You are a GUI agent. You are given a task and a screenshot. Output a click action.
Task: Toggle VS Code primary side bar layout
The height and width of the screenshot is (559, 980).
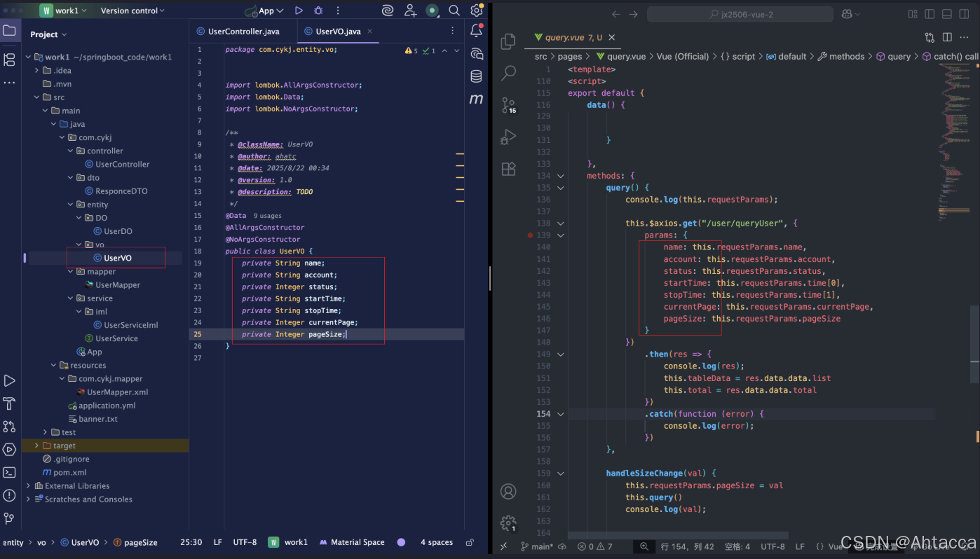click(x=930, y=14)
